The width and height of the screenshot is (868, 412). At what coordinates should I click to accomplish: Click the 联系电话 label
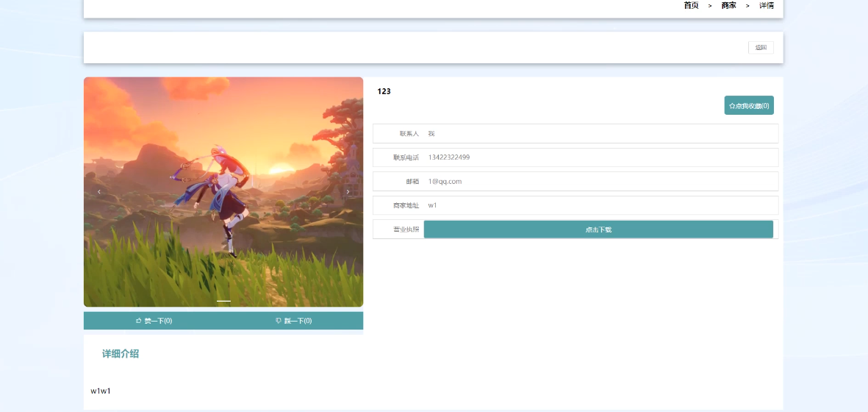point(406,157)
